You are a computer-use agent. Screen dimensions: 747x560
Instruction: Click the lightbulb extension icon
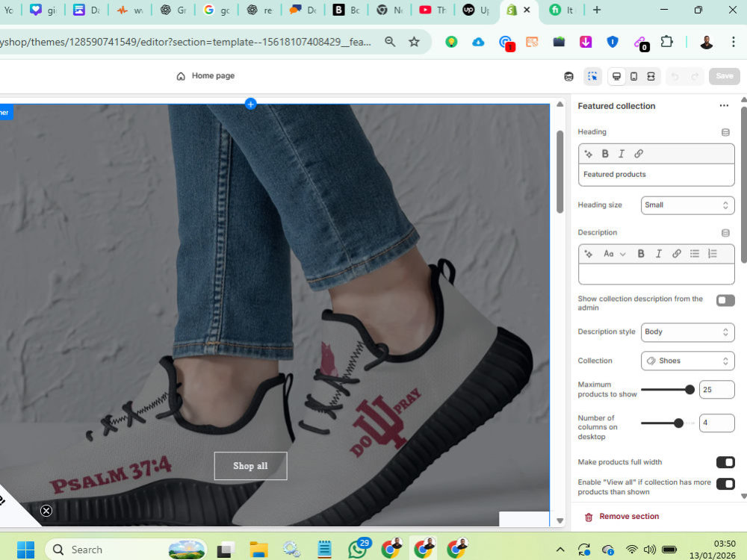(451, 42)
